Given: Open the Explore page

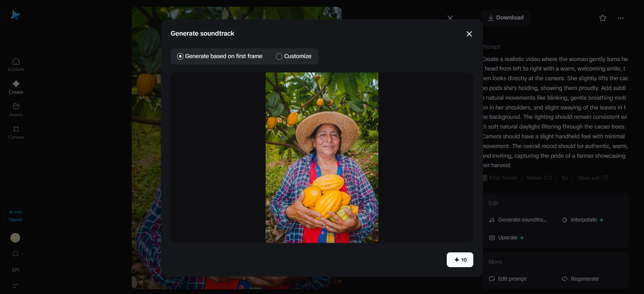Looking at the screenshot, I should pyautogui.click(x=16, y=64).
